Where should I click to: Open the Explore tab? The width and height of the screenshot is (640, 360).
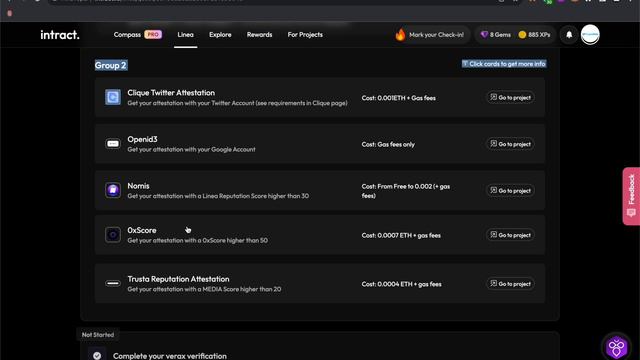(x=220, y=35)
